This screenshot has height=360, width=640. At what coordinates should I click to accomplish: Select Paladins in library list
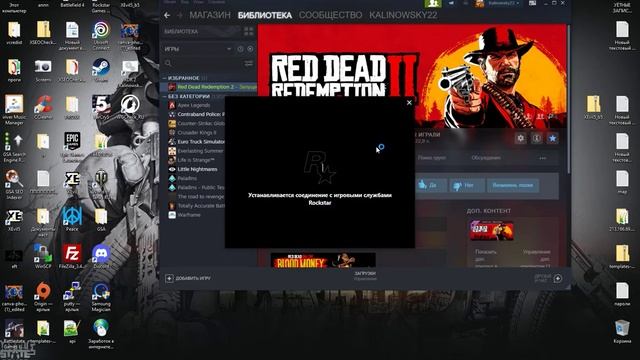(x=197, y=178)
